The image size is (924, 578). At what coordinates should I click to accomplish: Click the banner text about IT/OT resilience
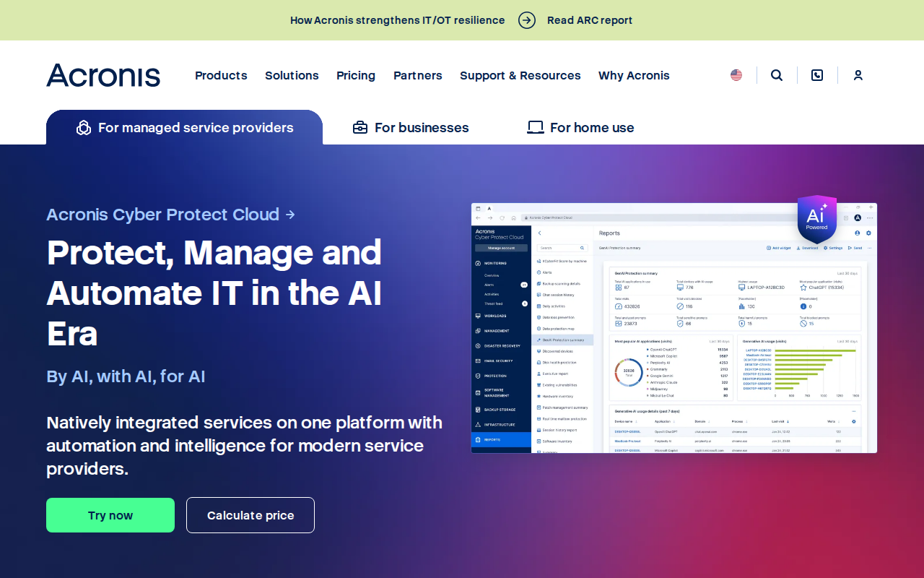pos(398,20)
